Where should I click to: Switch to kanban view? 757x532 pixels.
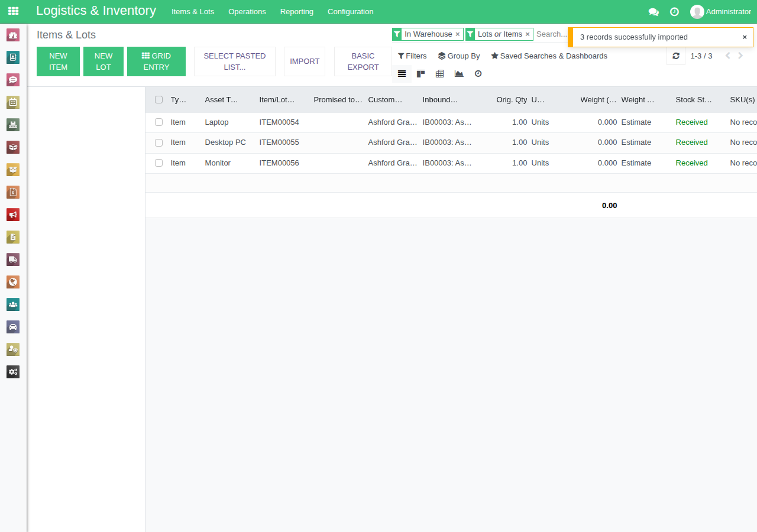click(421, 74)
